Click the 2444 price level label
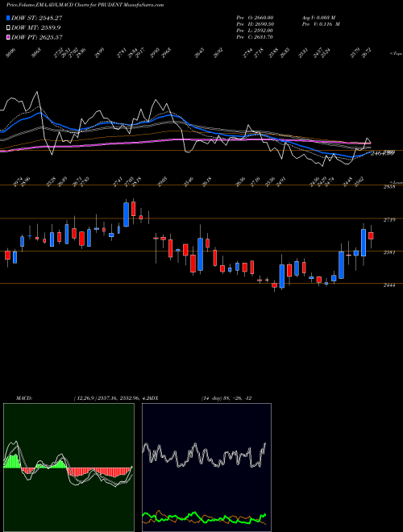This screenshot has height=532, width=403. point(389,285)
